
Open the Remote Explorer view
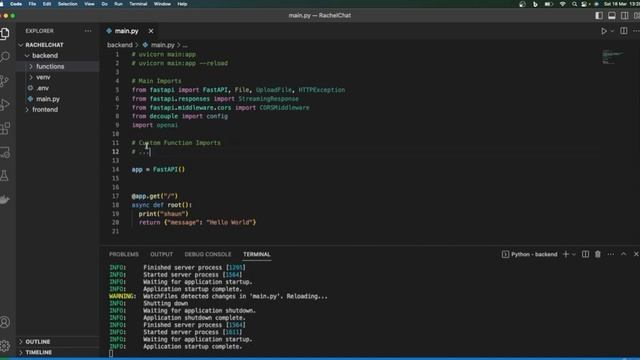(5, 152)
